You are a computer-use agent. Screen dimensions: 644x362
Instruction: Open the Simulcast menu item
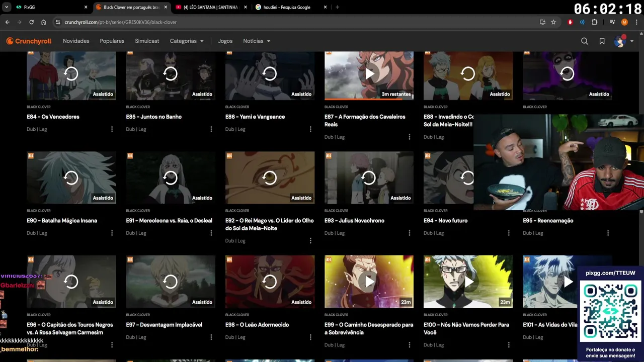(147, 41)
